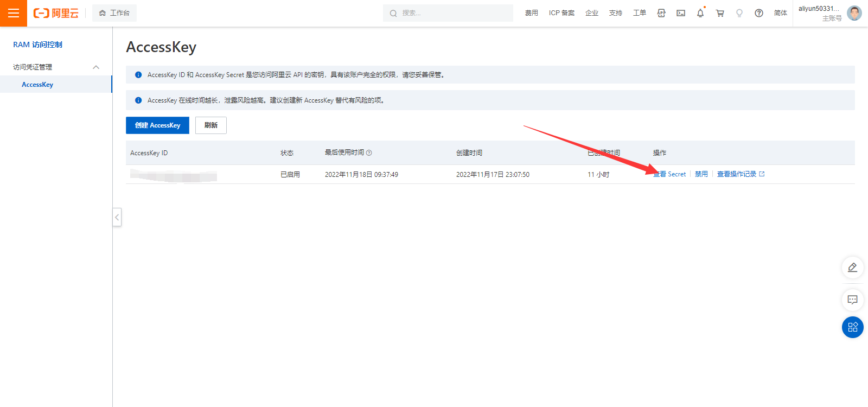The width and height of the screenshot is (868, 407).
Task: Click the lightbulb tips icon
Action: point(739,13)
